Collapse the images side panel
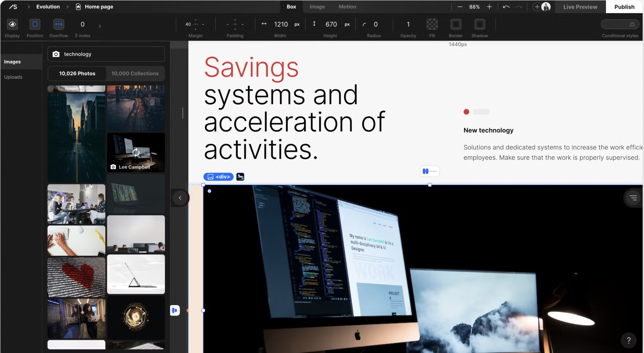Image resolution: width=644 pixels, height=353 pixels. pos(180,198)
